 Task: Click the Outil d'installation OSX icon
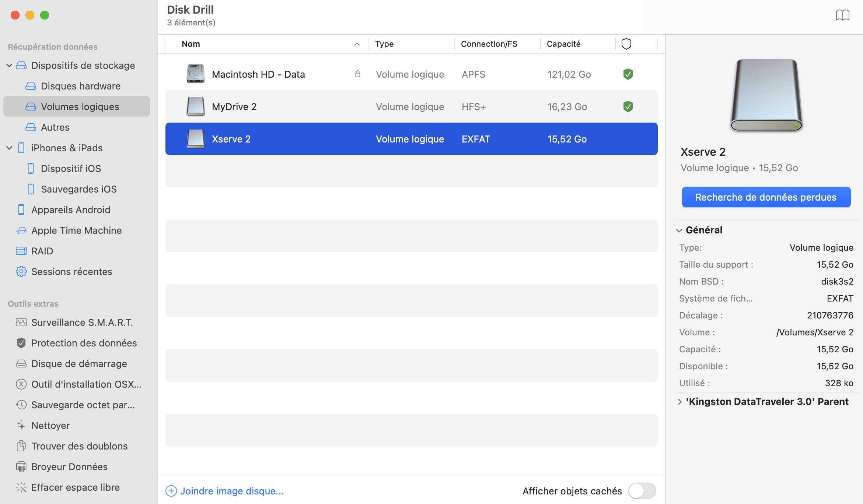[x=21, y=384]
